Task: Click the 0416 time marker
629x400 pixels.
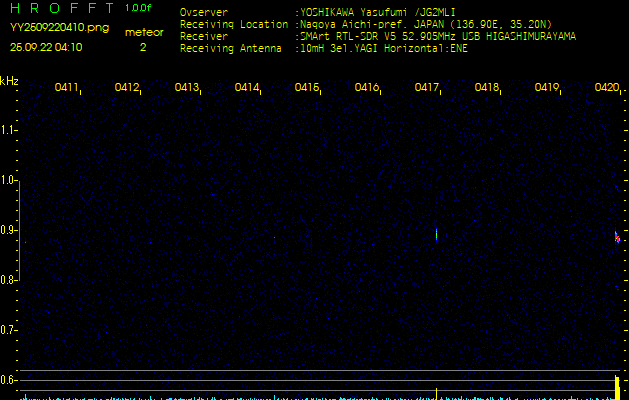Action: click(366, 87)
